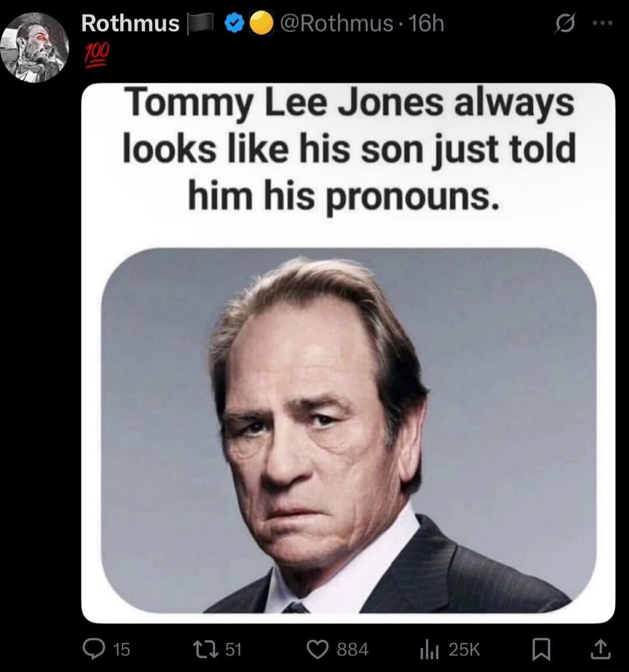629x672 pixels.
Task: Click the blue verified checkmark badge
Action: point(234,23)
